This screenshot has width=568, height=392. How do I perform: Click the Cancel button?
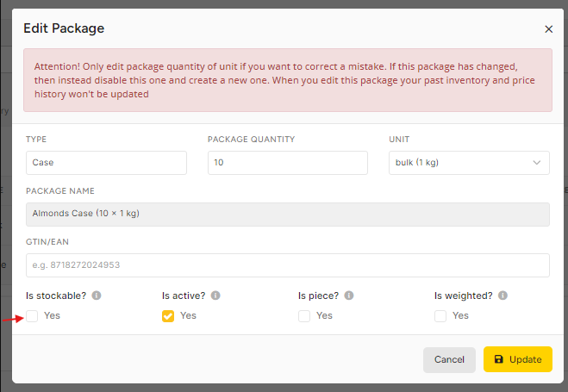coord(449,359)
